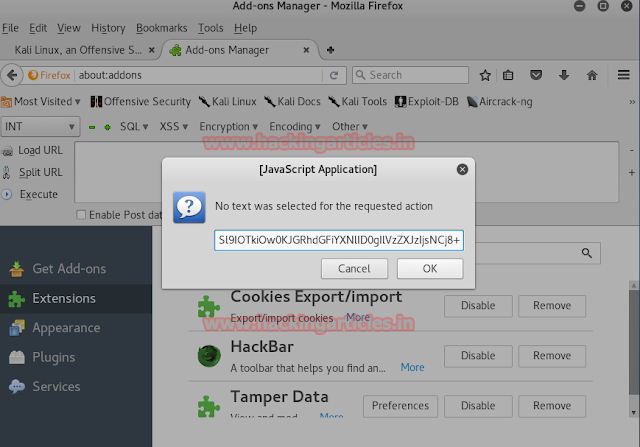
Task: Open the Most Visited bookmarks dropdown
Action: point(41,102)
